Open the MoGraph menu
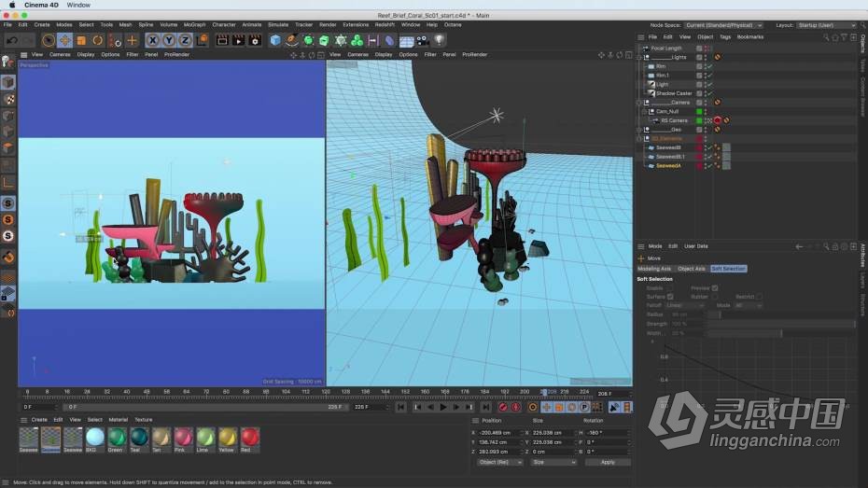 [194, 25]
